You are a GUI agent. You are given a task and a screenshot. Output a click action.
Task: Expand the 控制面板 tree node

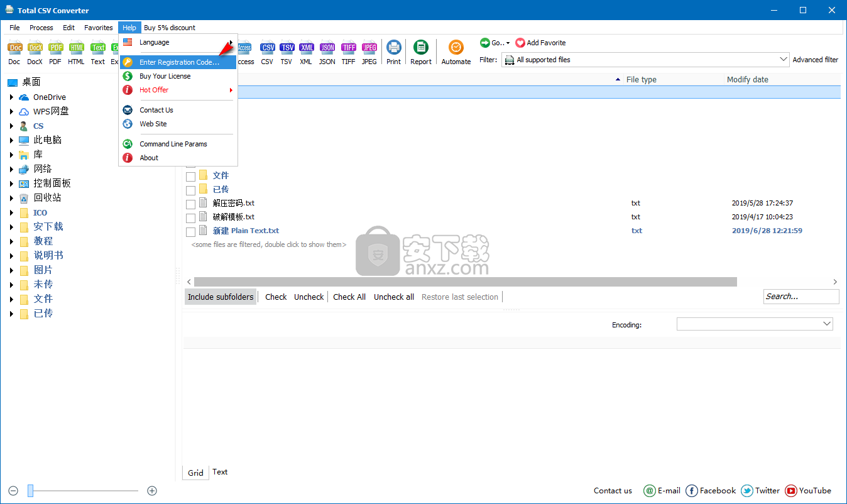(x=11, y=184)
